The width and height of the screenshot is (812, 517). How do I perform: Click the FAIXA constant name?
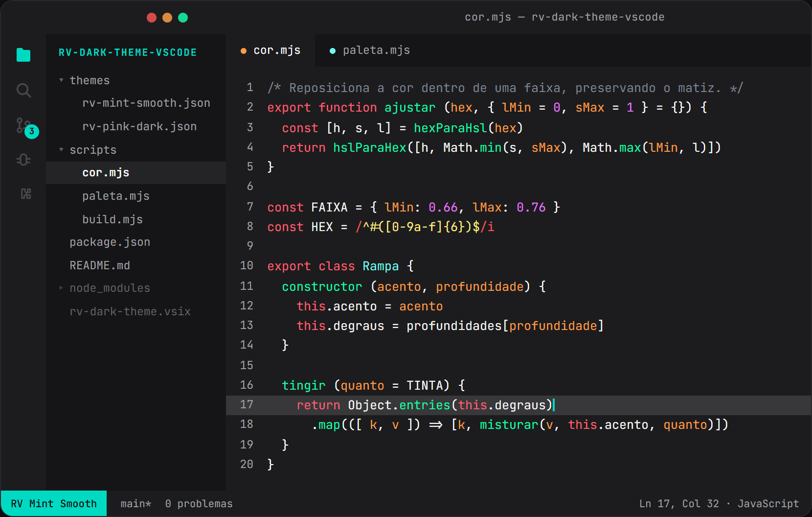(x=329, y=208)
